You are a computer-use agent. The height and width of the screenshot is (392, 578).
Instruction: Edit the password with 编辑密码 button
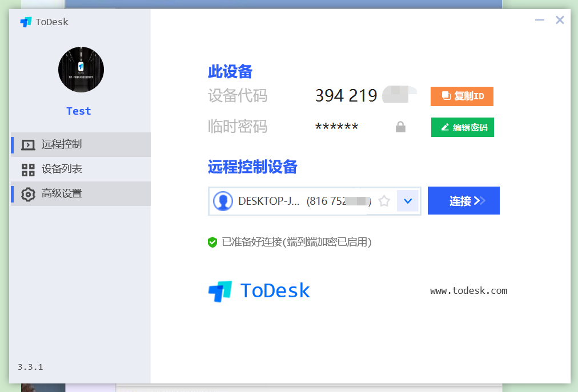(x=462, y=127)
